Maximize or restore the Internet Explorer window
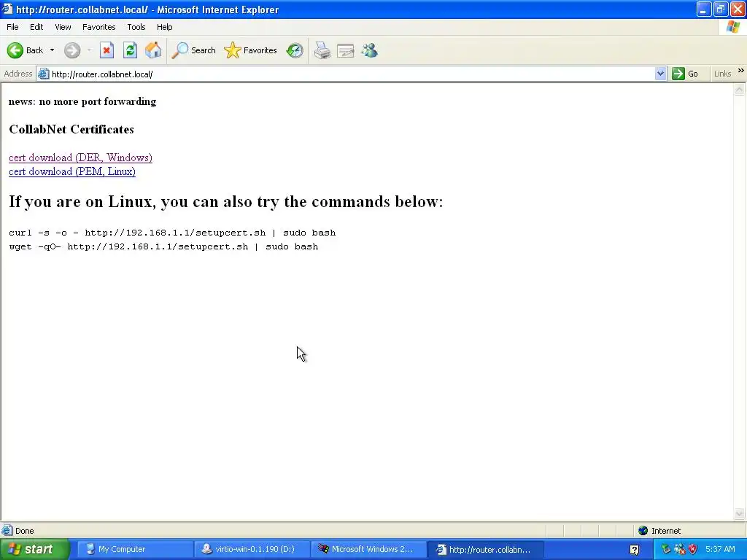747x560 pixels. click(x=720, y=9)
